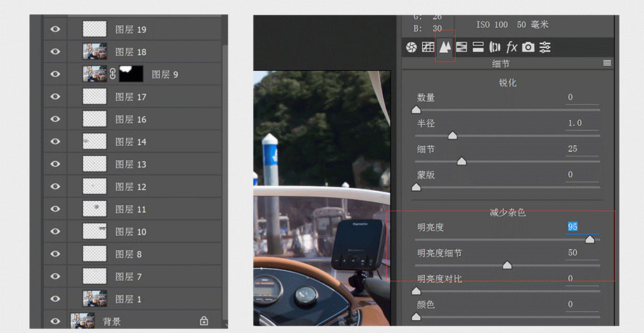Open the Basic panel aperture icon

[411, 47]
